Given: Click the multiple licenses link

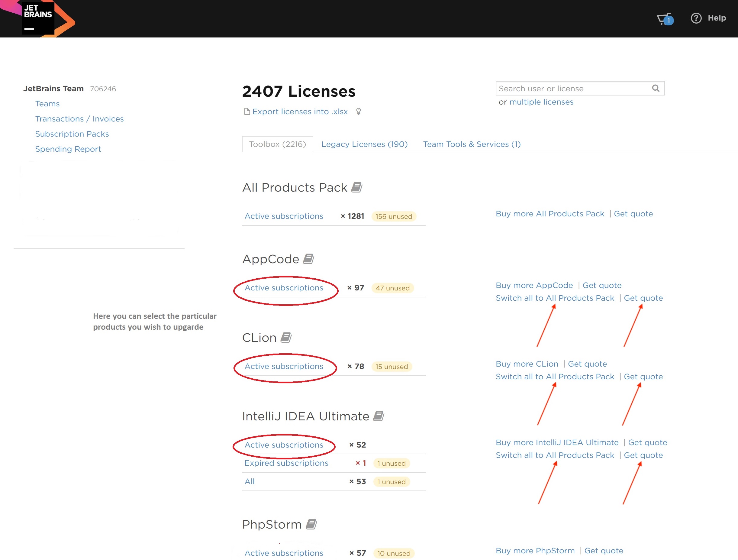Looking at the screenshot, I should [541, 102].
